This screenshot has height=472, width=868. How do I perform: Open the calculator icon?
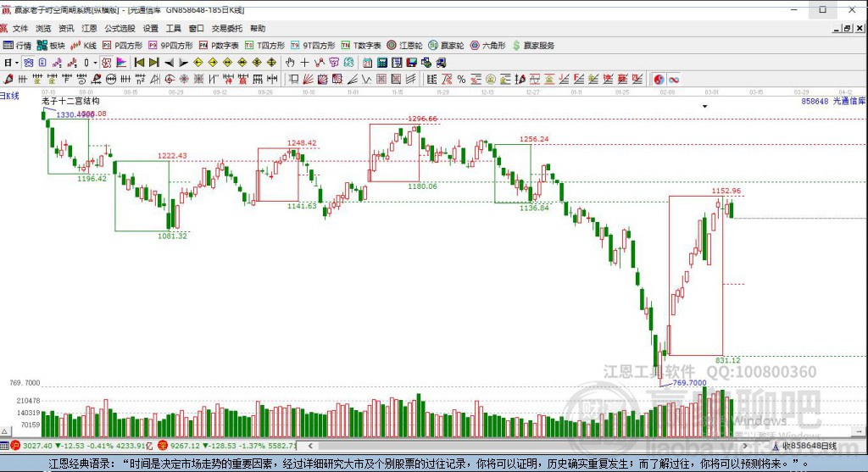(x=382, y=63)
